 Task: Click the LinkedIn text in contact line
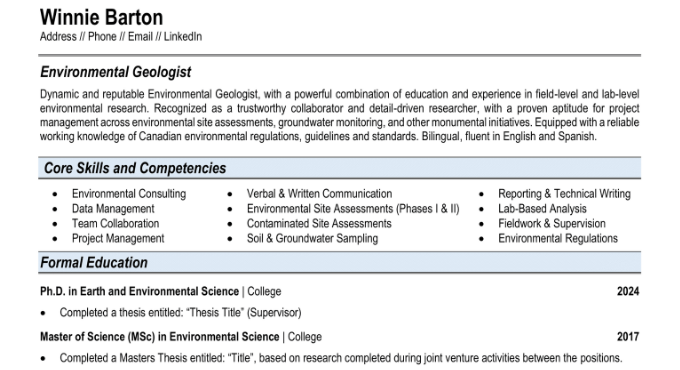(x=183, y=36)
